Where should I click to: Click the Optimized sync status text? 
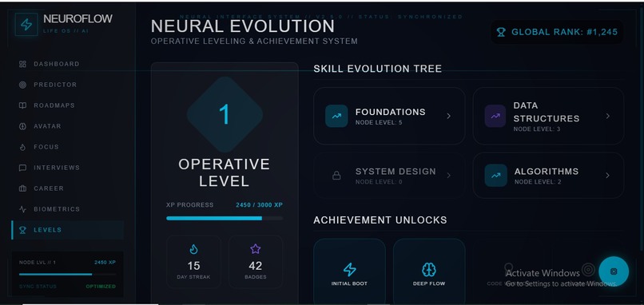point(101,287)
